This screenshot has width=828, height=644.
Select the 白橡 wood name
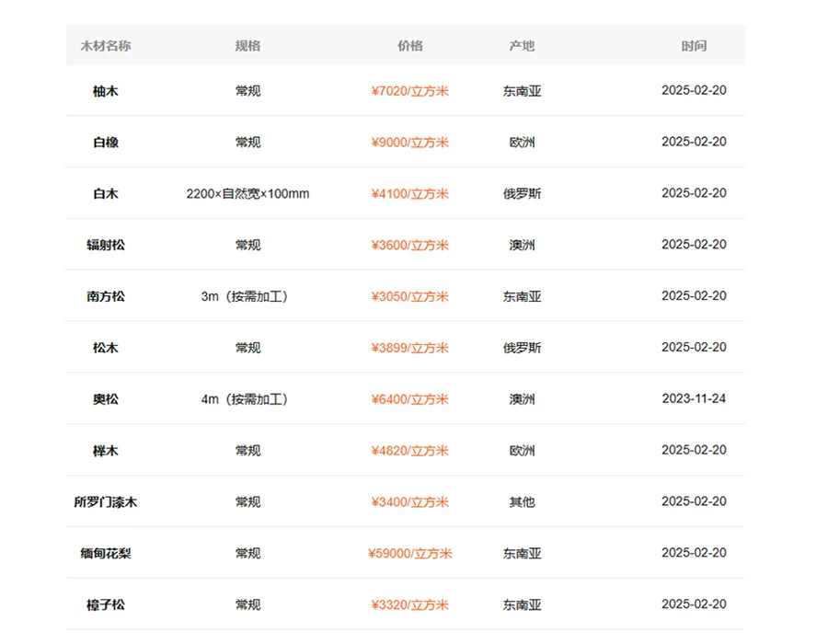(x=106, y=143)
